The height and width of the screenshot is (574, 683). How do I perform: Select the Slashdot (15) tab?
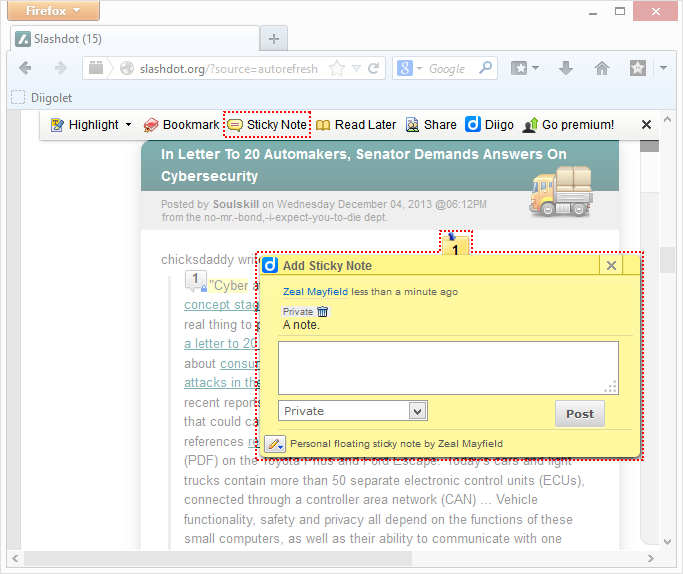click(134, 39)
